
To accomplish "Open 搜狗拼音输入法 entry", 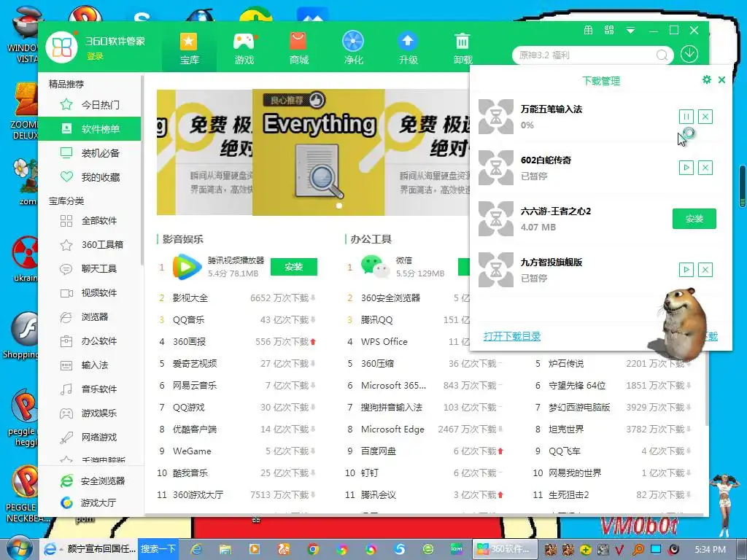I will click(x=392, y=408).
